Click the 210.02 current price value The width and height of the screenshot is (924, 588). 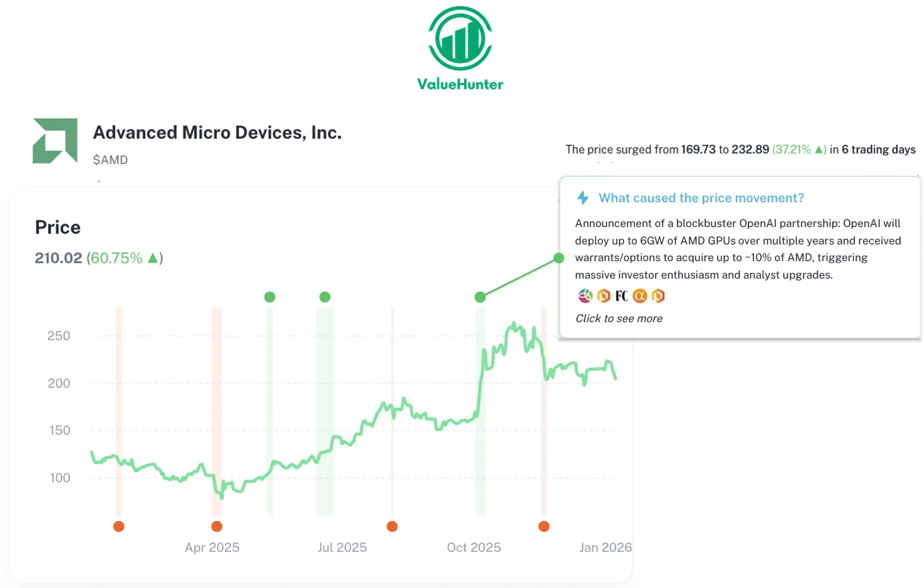point(58,259)
